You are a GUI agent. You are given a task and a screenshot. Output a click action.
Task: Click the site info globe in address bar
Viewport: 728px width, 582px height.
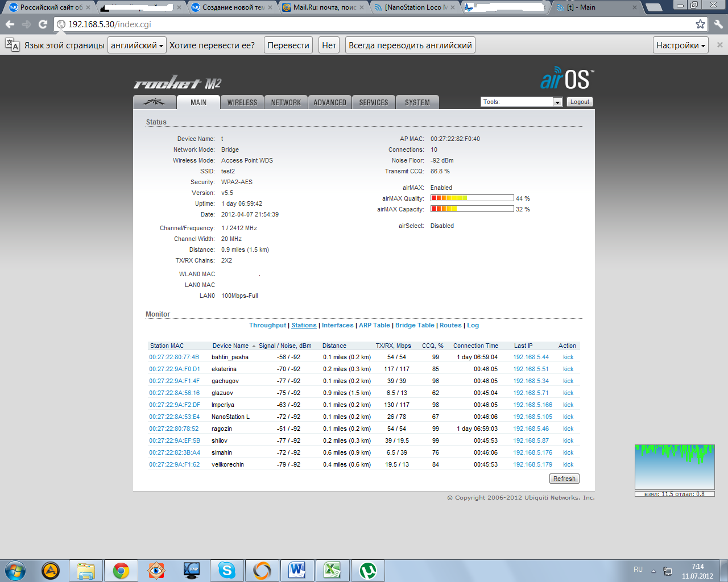(x=61, y=24)
